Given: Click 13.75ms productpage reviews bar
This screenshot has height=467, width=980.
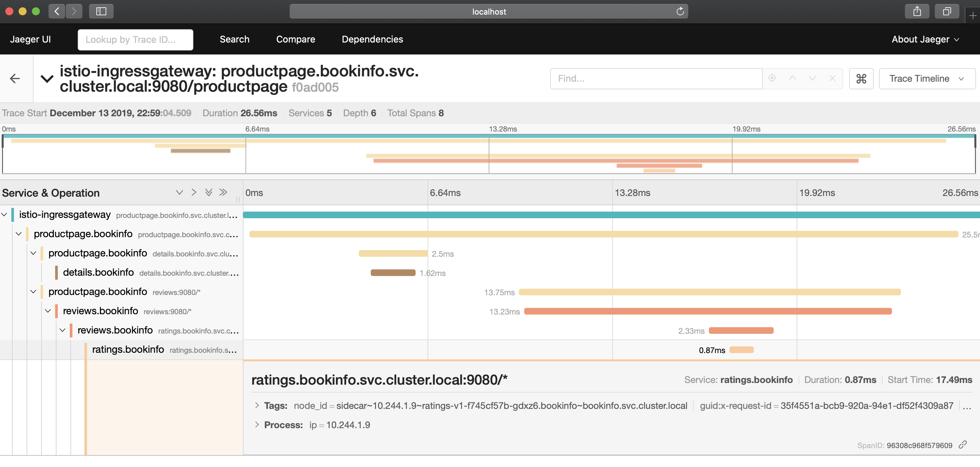Looking at the screenshot, I should point(710,292).
